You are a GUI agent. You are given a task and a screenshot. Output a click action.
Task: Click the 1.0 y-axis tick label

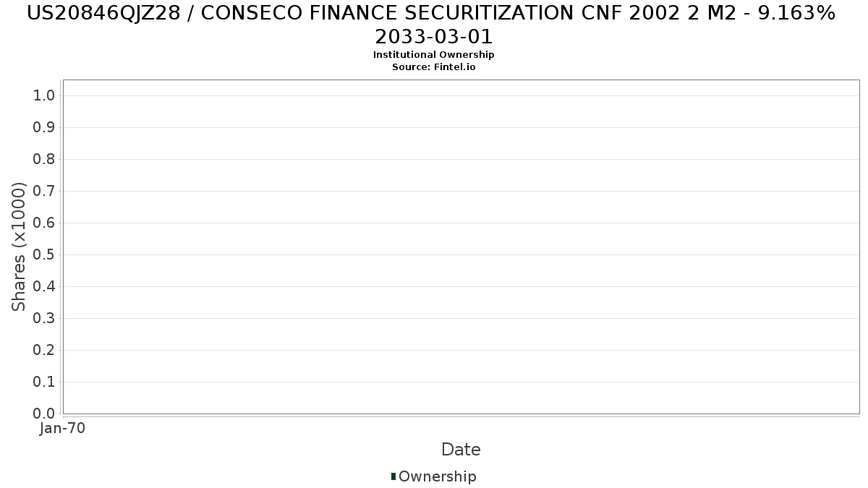coord(44,96)
